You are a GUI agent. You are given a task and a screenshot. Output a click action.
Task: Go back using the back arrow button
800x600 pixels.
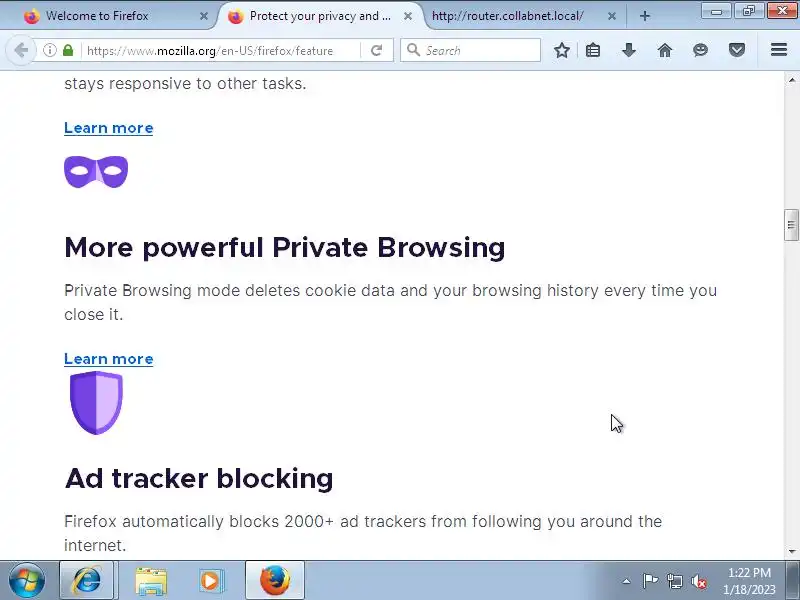(21, 51)
